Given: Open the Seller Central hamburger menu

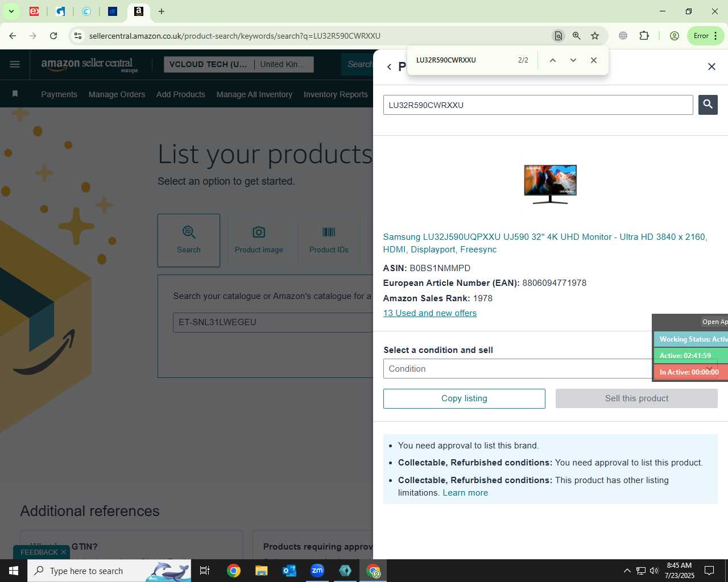Looking at the screenshot, I should tap(15, 64).
